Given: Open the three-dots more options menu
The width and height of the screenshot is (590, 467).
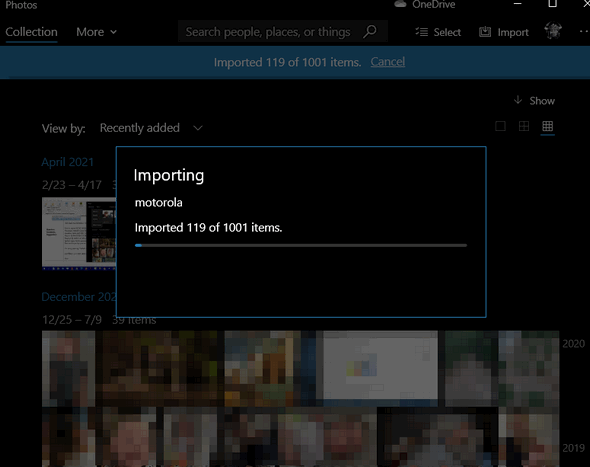Looking at the screenshot, I should (x=584, y=32).
